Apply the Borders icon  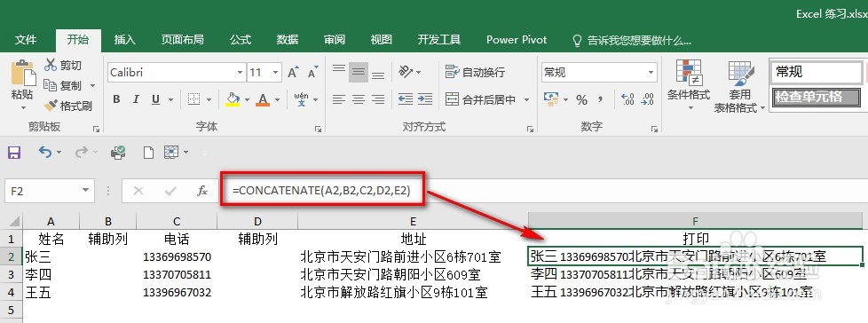(193, 99)
